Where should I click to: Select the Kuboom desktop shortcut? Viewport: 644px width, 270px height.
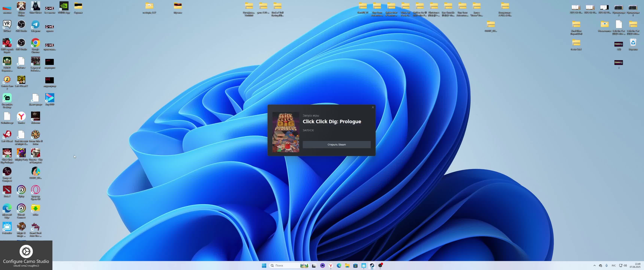[36, 118]
